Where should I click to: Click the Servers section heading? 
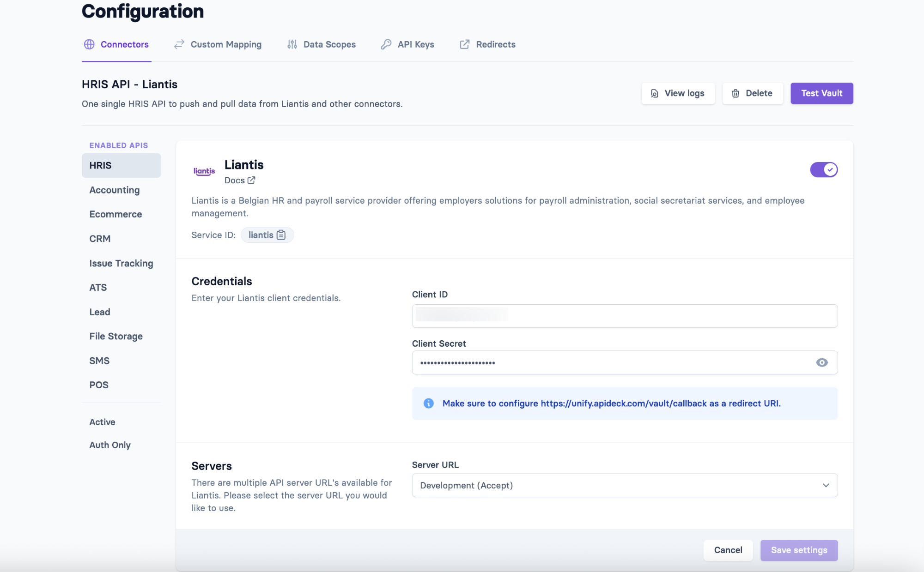coord(212,466)
